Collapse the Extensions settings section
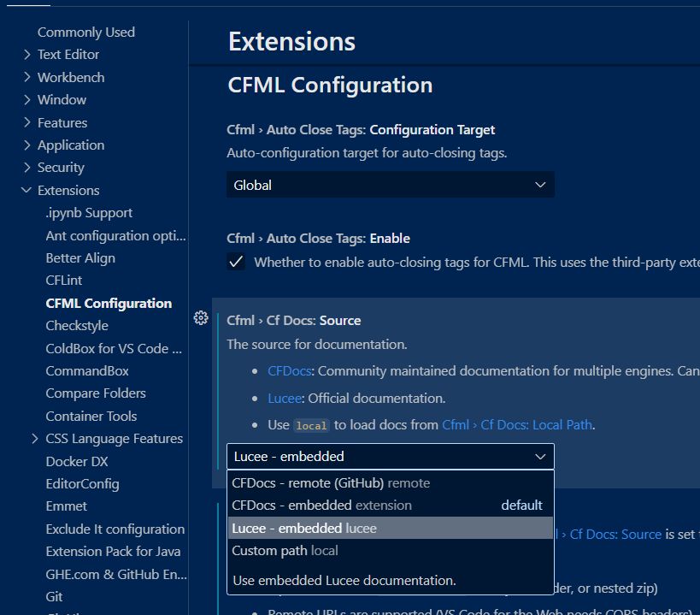This screenshot has height=615, width=700. (x=26, y=190)
